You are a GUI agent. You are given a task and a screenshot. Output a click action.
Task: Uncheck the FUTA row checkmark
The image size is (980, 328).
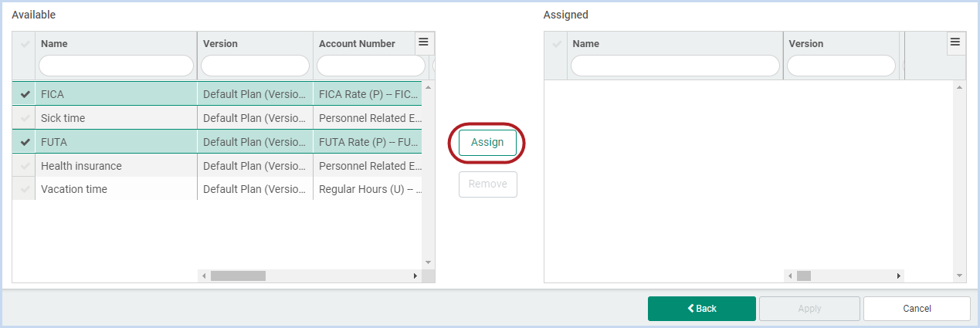pyautogui.click(x=25, y=142)
